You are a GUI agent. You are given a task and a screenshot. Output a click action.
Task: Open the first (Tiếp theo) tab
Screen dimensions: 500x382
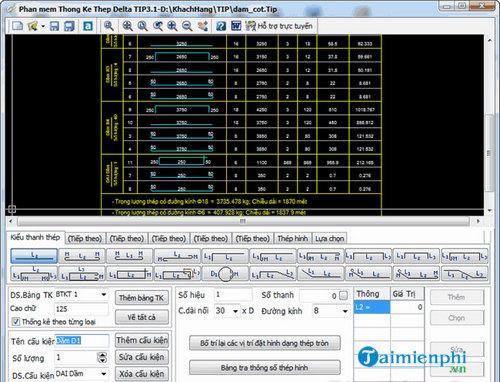coord(85,239)
